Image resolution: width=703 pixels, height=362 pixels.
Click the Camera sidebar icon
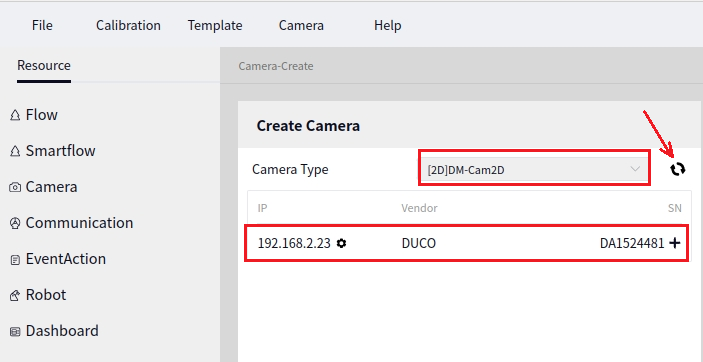(15, 187)
